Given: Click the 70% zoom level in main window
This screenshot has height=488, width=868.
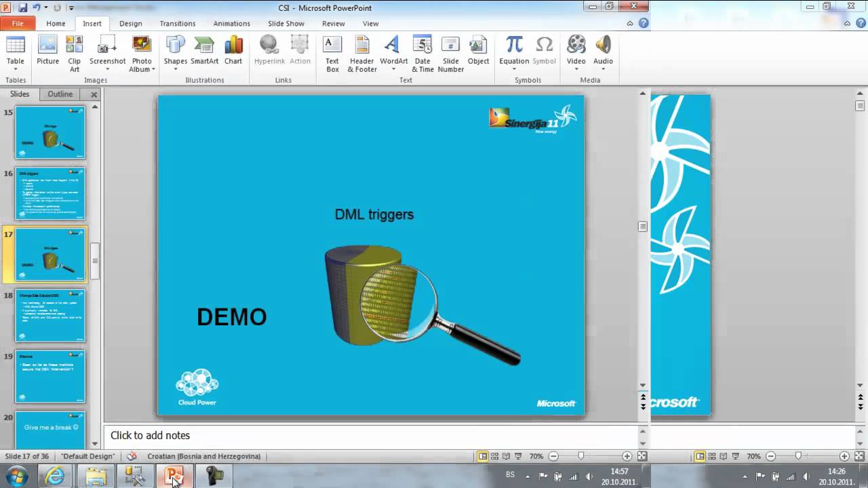Looking at the screenshot, I should (536, 456).
